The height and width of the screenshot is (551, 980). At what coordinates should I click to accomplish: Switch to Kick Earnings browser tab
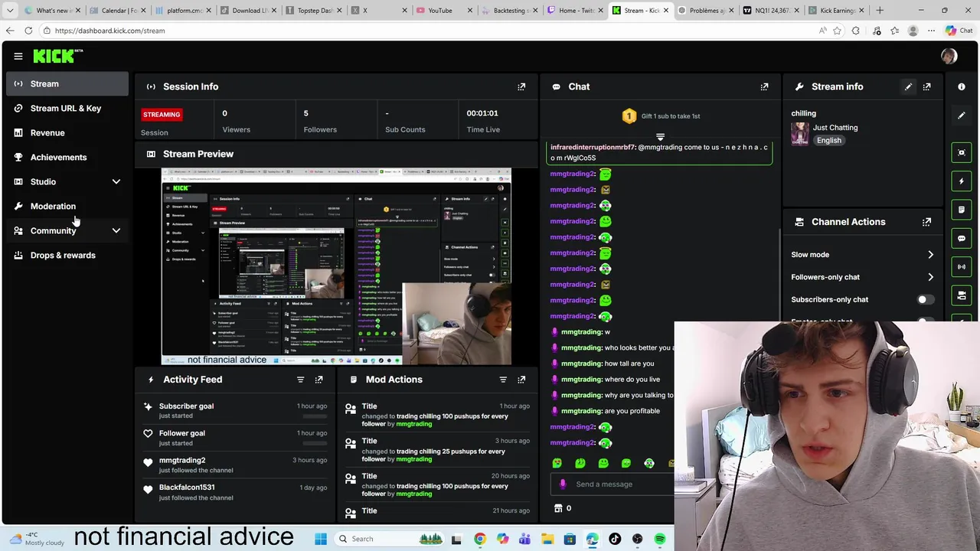[838, 11]
